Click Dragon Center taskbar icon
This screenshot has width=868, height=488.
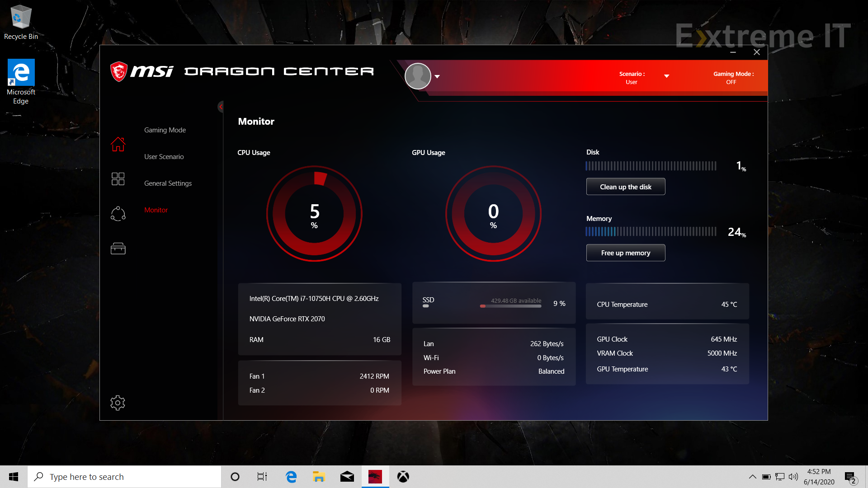pyautogui.click(x=375, y=477)
